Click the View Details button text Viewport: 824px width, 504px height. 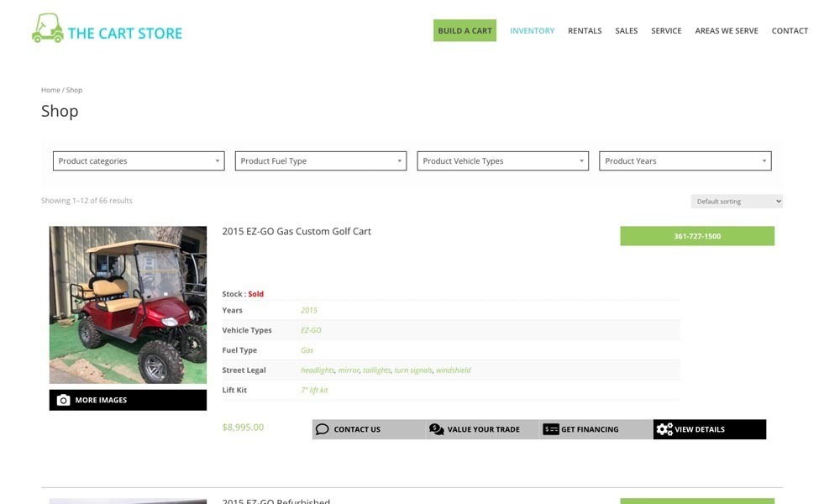[x=700, y=429]
